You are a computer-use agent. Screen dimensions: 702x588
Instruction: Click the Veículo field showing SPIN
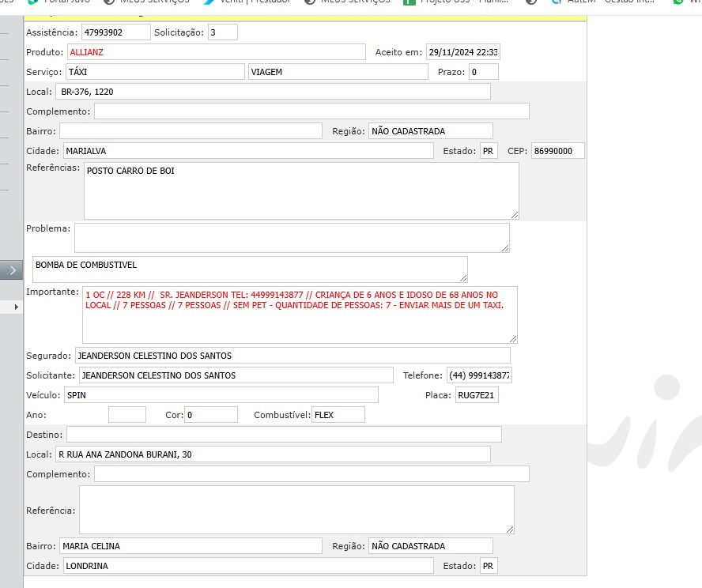[x=221, y=394]
